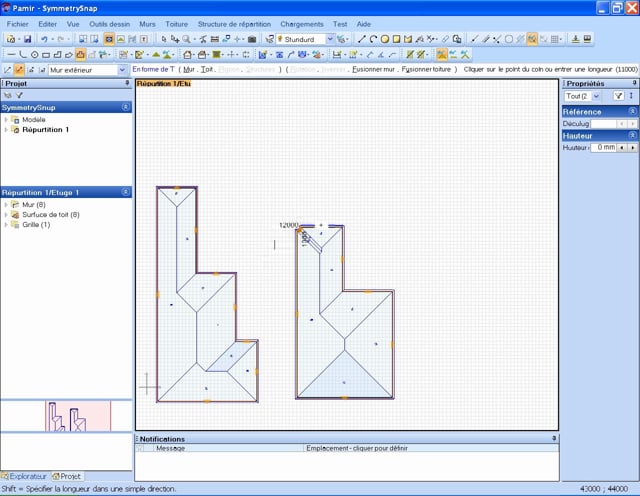Click the Décalage right stepper arrow

pos(632,124)
